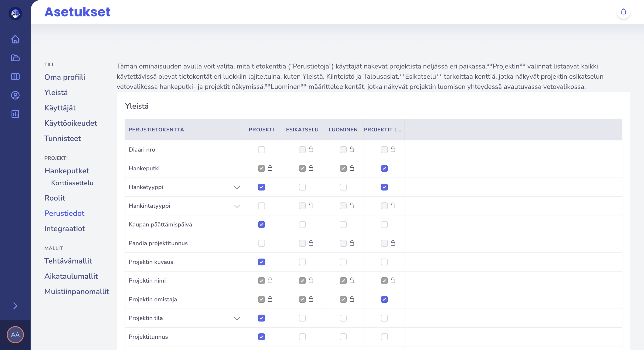Click the folder projects icon in sidebar
The height and width of the screenshot is (350, 644).
coord(15,58)
